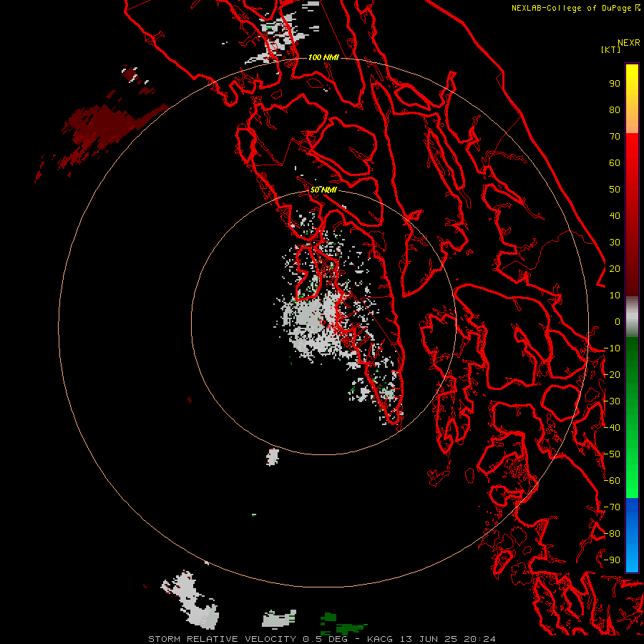Screen dimensions: 644x644
Task: Click the 20 value on velocity scale
Action: 615,268
